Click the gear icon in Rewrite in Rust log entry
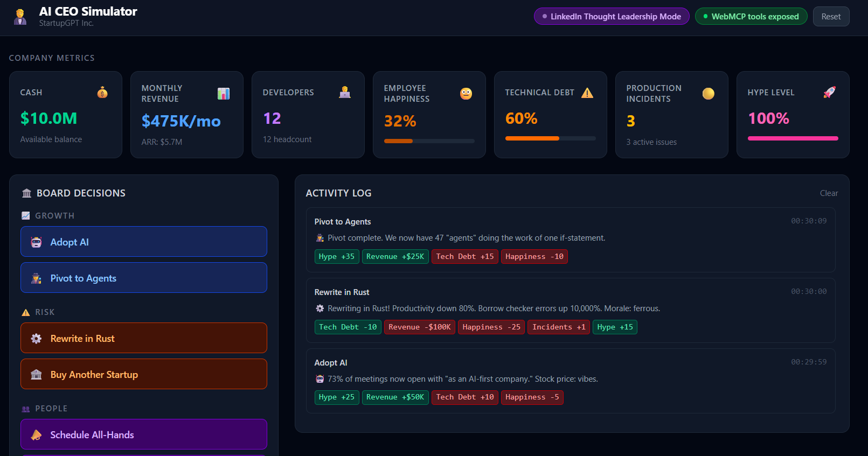Image resolution: width=868 pixels, height=456 pixels. click(320, 308)
